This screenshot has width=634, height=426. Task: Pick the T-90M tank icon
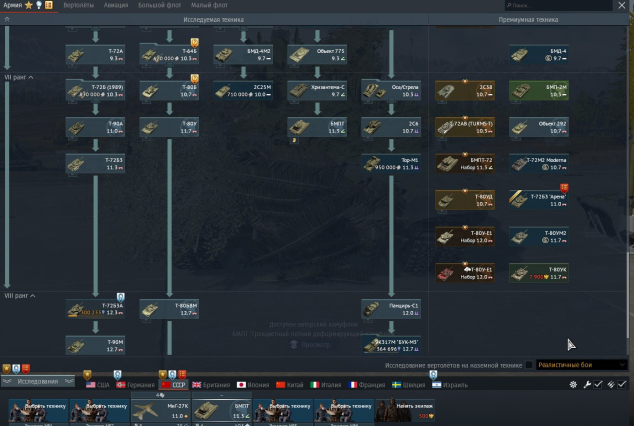[94, 345]
